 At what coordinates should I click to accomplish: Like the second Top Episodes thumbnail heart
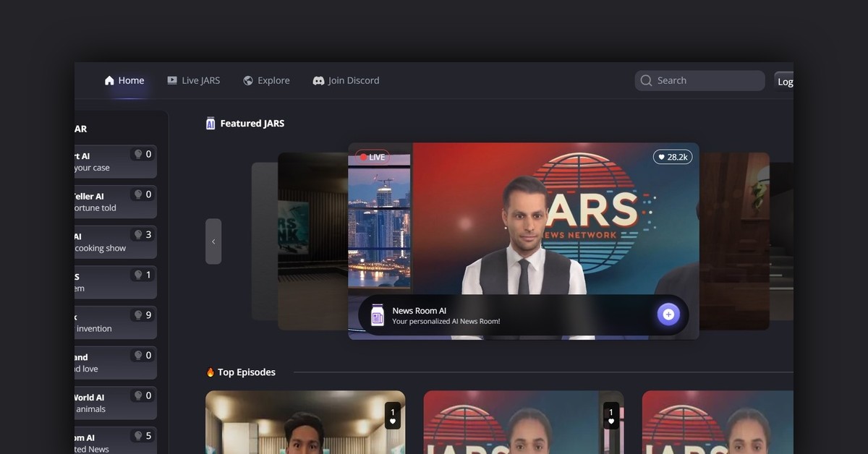pos(611,421)
